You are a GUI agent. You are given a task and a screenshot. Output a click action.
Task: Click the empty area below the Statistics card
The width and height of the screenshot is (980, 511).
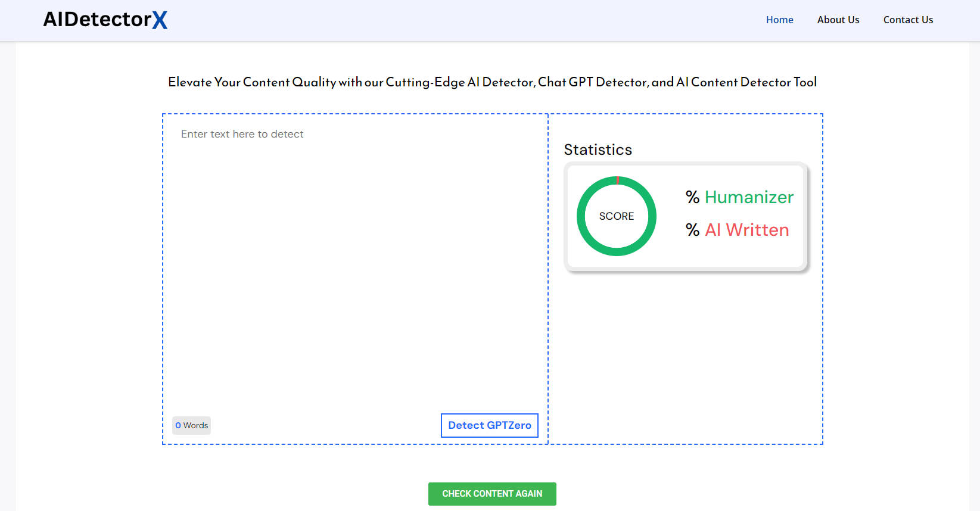click(685, 357)
